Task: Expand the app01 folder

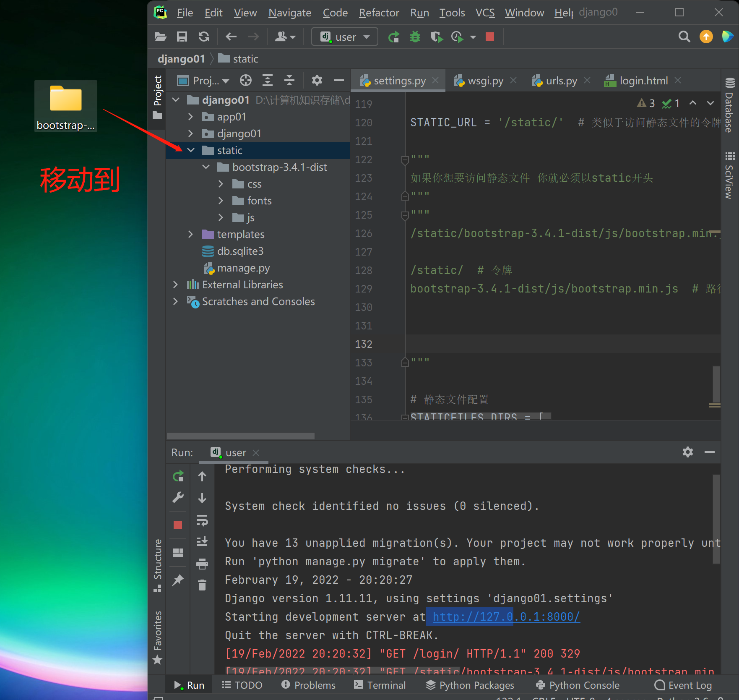Action: (190, 117)
